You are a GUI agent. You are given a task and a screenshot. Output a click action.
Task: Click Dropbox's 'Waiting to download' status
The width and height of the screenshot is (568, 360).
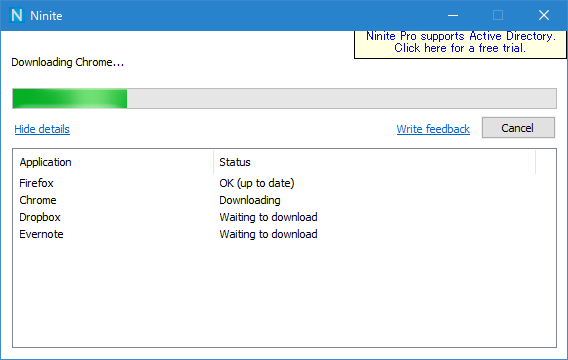(x=268, y=217)
